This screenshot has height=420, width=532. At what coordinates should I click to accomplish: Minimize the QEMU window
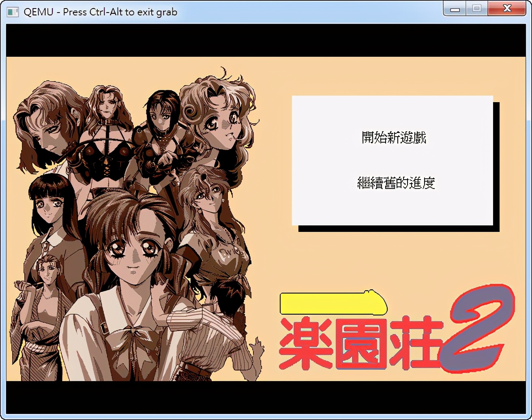pos(454,8)
